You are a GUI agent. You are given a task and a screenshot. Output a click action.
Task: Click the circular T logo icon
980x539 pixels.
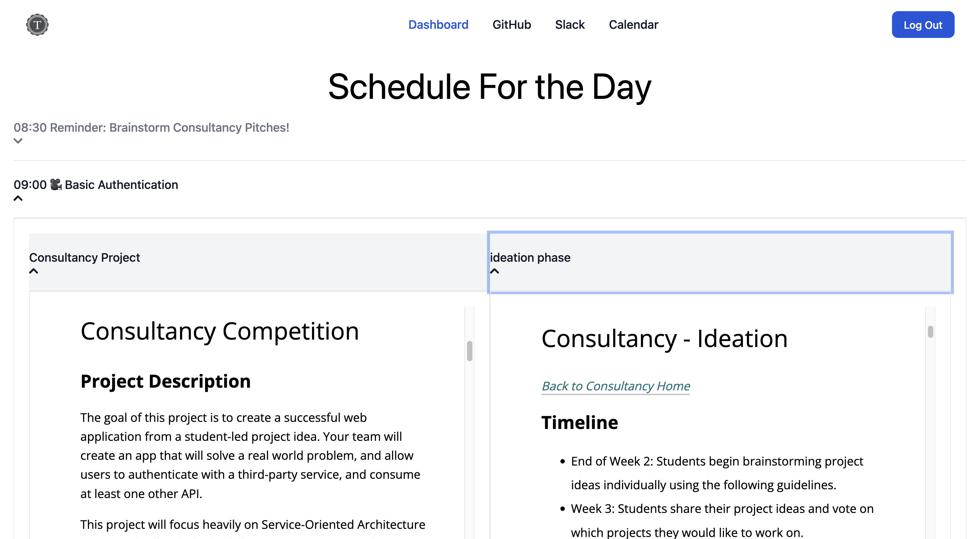click(x=37, y=25)
